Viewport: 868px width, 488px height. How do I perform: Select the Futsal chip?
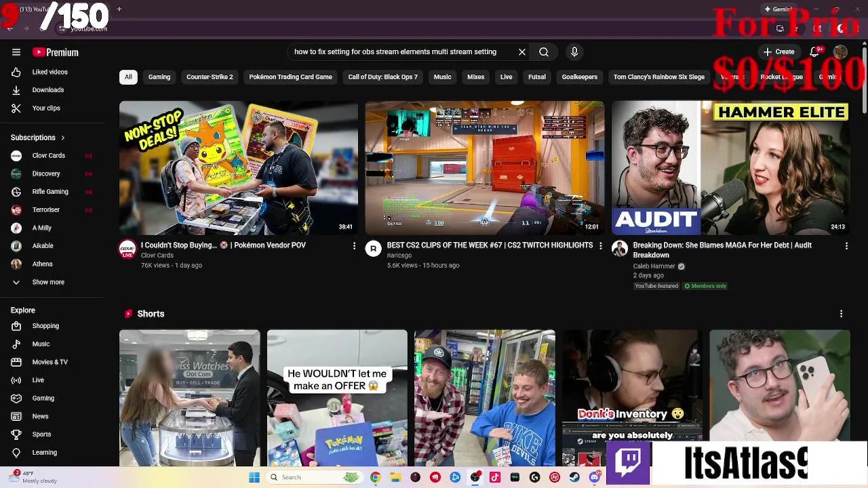click(537, 77)
